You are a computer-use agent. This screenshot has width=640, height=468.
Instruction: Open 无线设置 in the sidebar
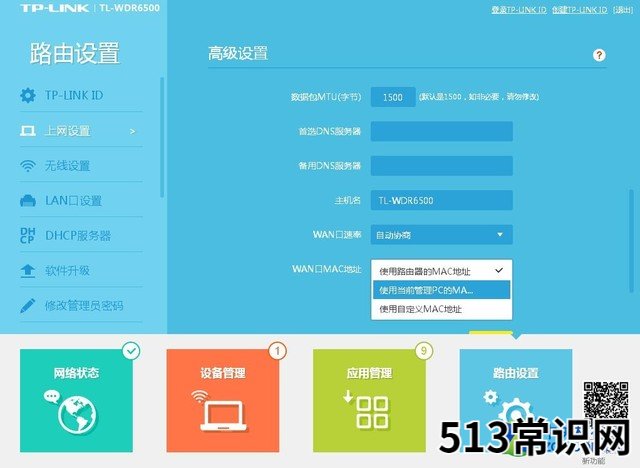[x=81, y=166]
